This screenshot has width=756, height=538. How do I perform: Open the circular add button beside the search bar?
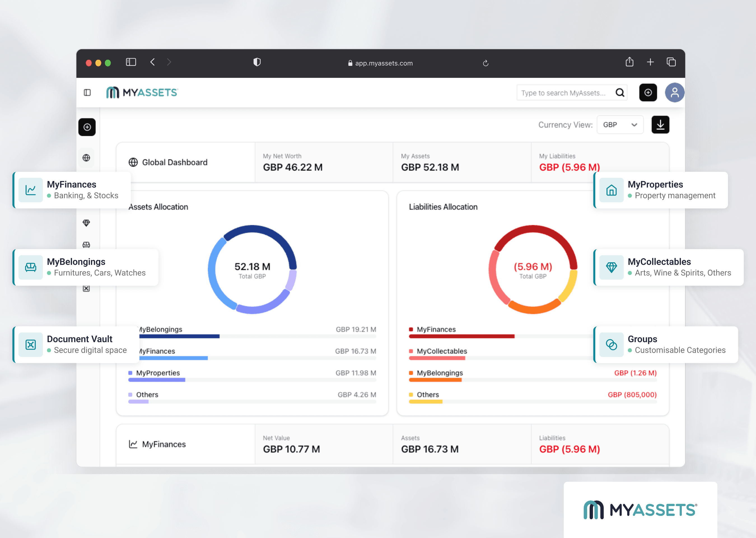[x=648, y=93]
